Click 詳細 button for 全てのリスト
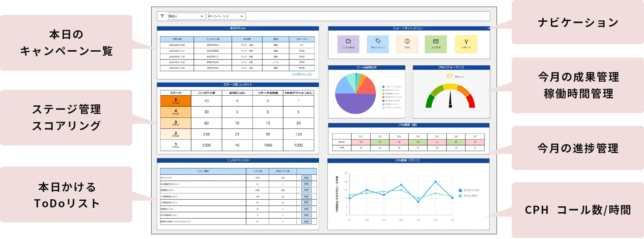The image size is (644, 239). coord(306,178)
